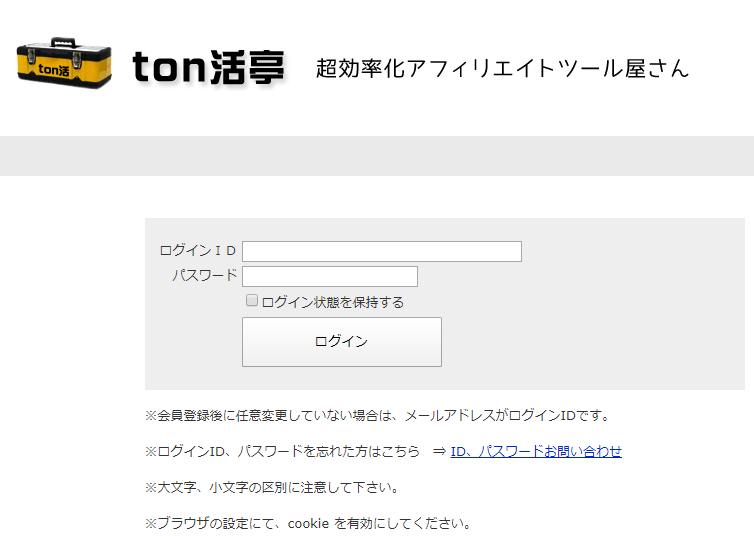Click the 大文字、小文字 caution note

[272, 487]
